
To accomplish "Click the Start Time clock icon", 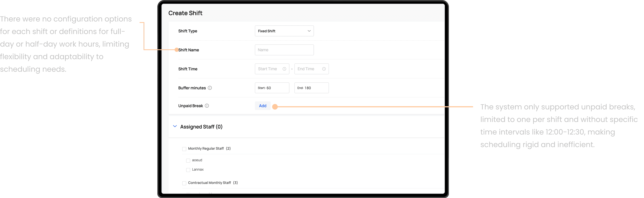I will pos(284,69).
